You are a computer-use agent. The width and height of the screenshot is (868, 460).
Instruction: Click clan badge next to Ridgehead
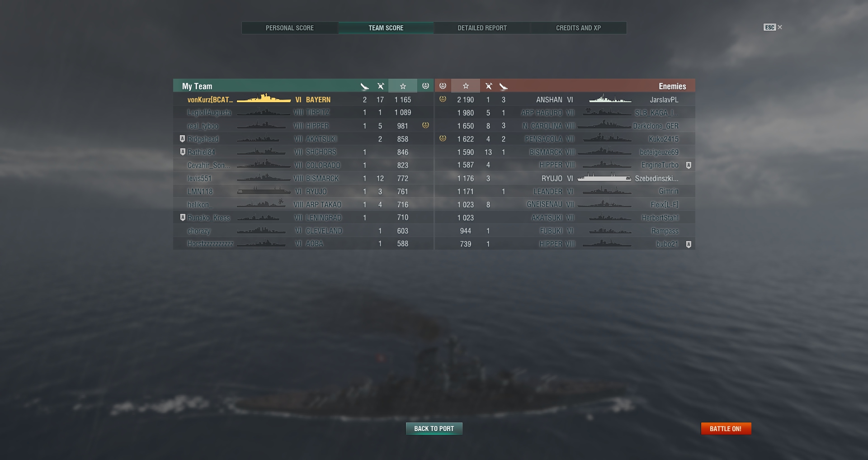[x=182, y=139]
